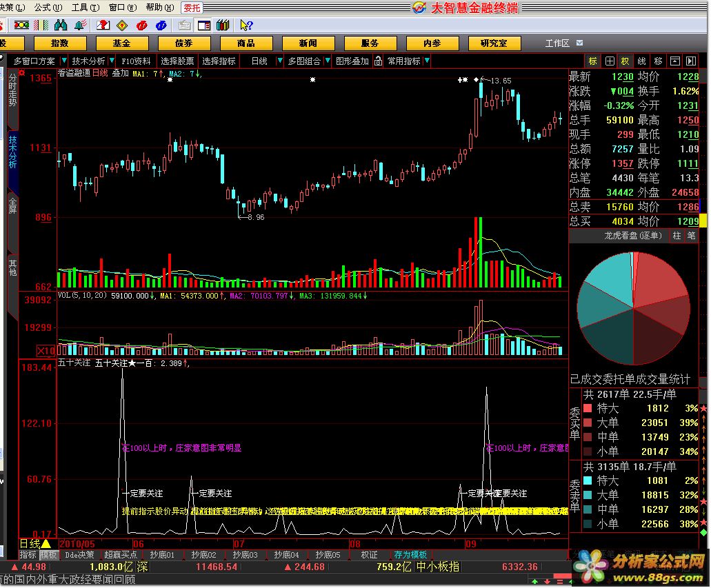Click the cyan 特大 sell order swatch
The width and height of the screenshot is (711, 588).
588,480
